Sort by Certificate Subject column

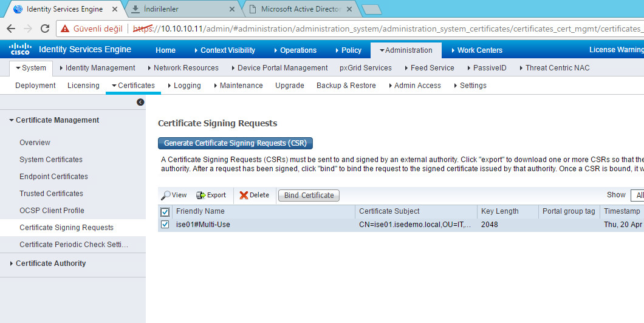tap(389, 211)
